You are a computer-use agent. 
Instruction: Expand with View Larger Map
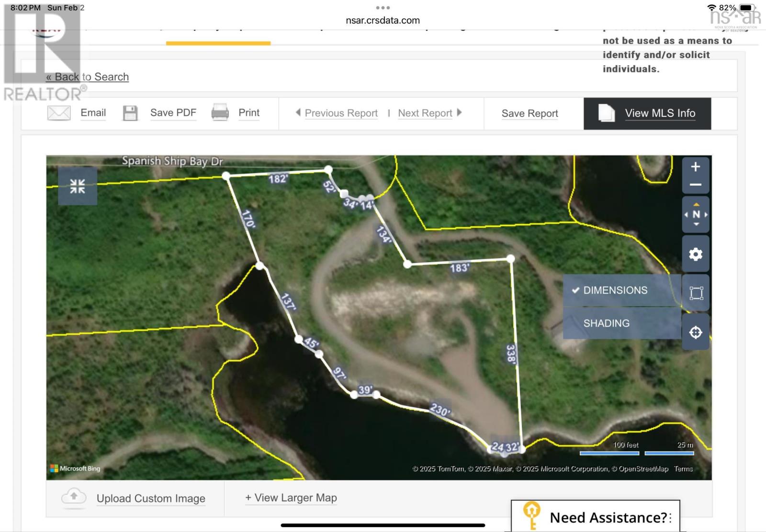point(291,498)
